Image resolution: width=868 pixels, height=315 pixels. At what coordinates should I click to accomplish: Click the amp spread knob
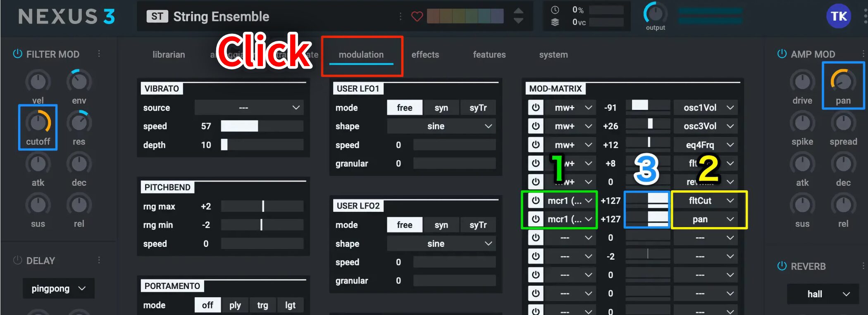843,123
